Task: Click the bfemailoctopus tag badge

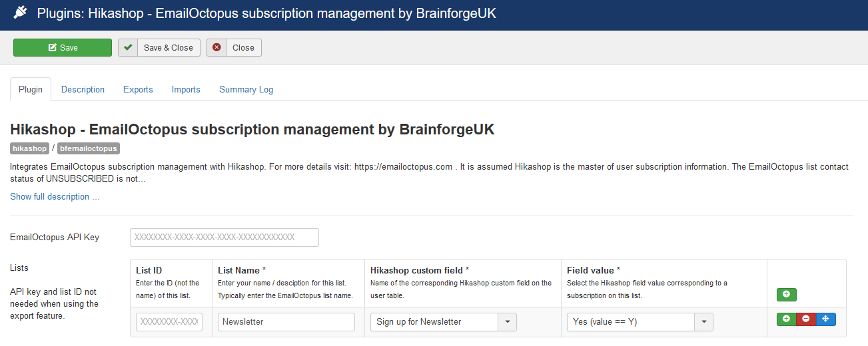Action: (x=89, y=148)
